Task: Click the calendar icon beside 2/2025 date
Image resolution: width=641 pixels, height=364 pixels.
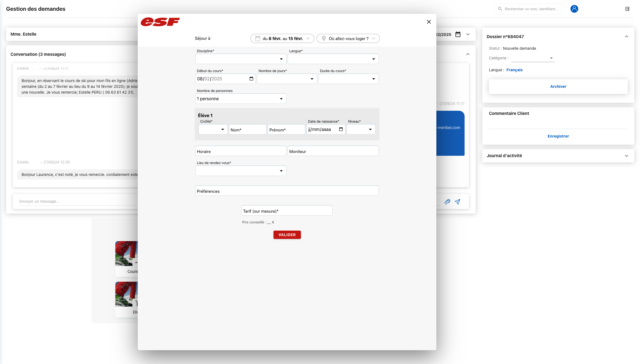Action: (x=458, y=34)
